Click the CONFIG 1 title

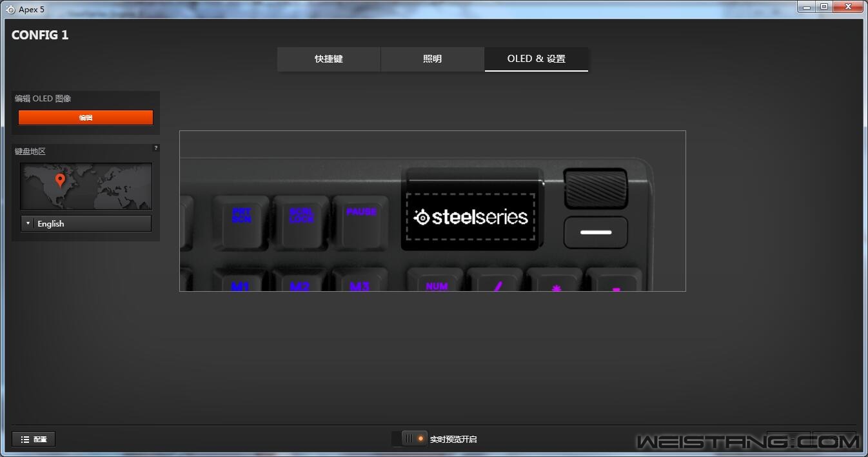click(x=40, y=35)
